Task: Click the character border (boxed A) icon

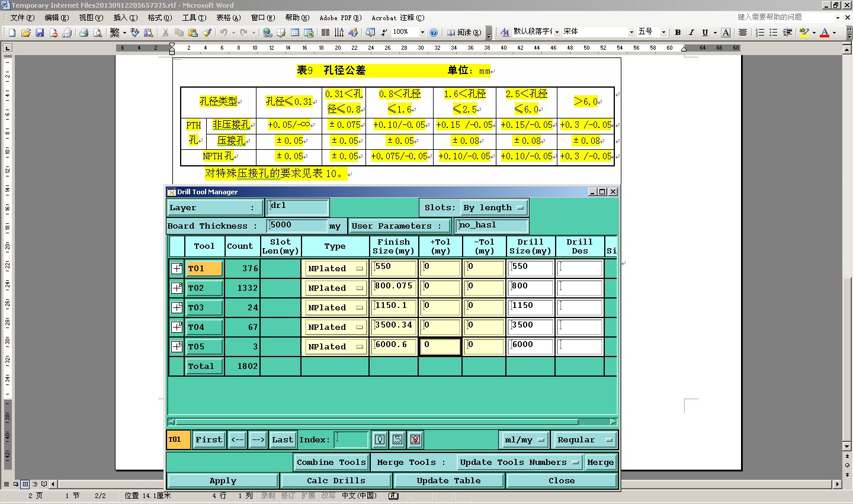Action: pos(725,33)
